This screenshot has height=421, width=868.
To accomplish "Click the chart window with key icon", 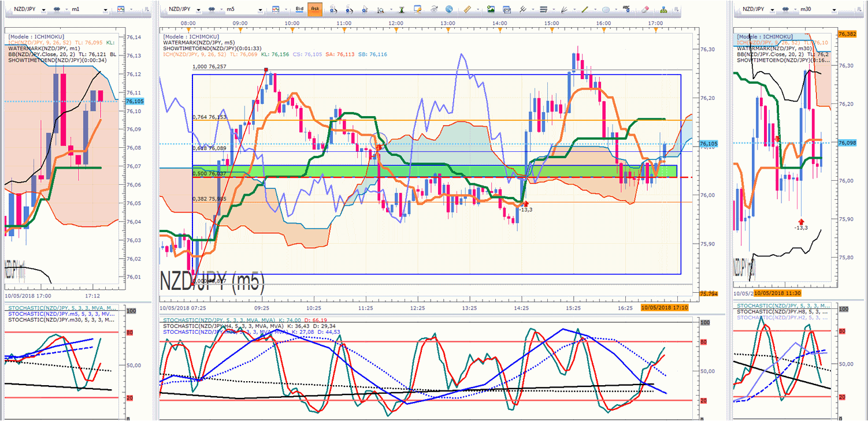I will [418, 9].
